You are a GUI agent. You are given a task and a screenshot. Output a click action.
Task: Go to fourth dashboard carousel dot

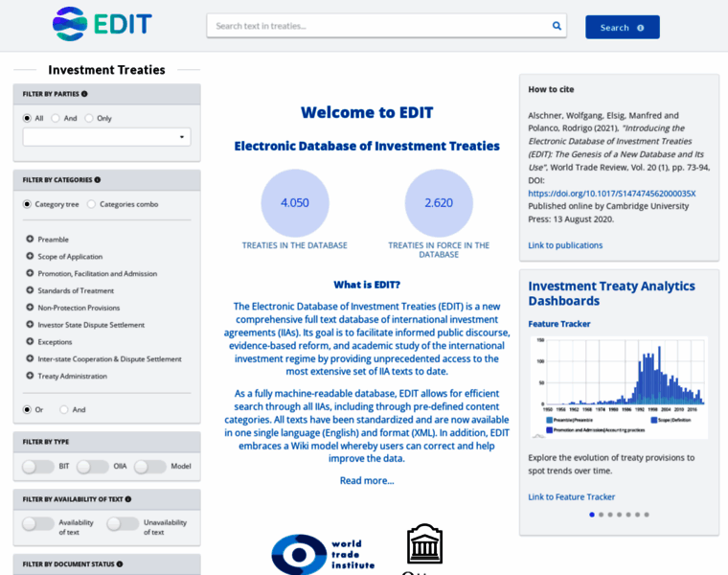pos(619,515)
